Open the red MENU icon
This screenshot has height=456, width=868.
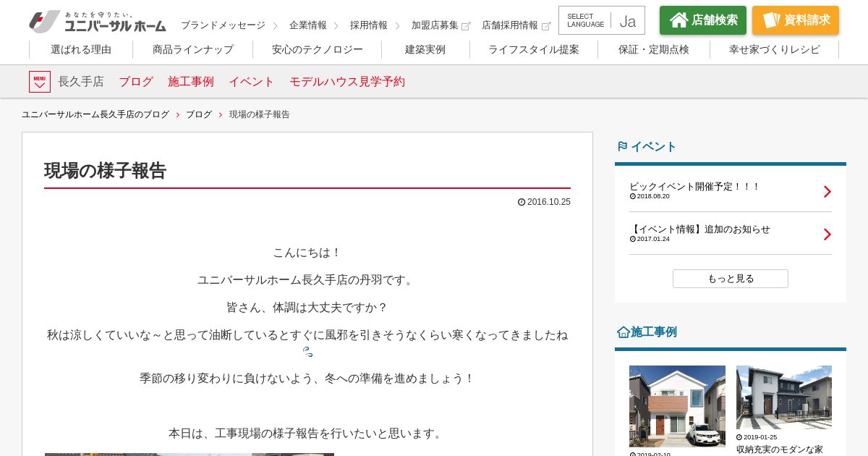tap(40, 82)
